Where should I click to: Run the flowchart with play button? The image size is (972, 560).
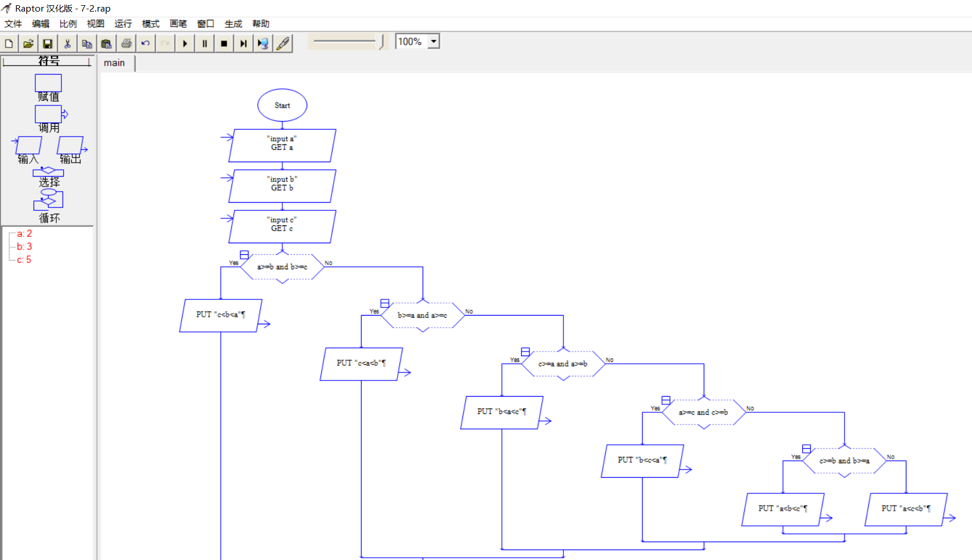tap(185, 43)
